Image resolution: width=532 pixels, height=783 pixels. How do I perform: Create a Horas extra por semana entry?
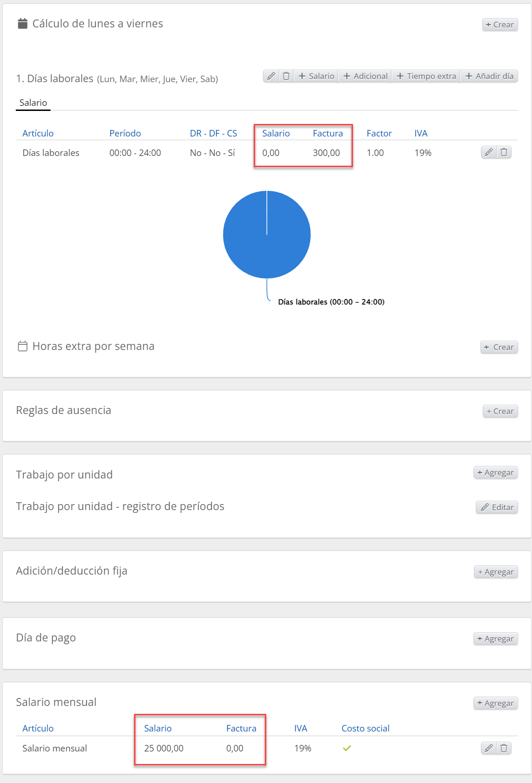[x=499, y=347]
